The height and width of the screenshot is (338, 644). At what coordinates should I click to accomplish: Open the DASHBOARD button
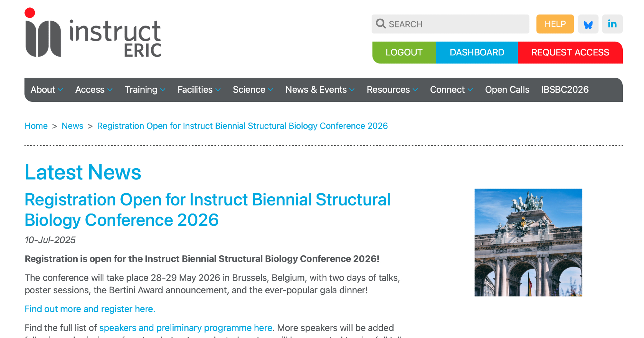click(x=477, y=53)
